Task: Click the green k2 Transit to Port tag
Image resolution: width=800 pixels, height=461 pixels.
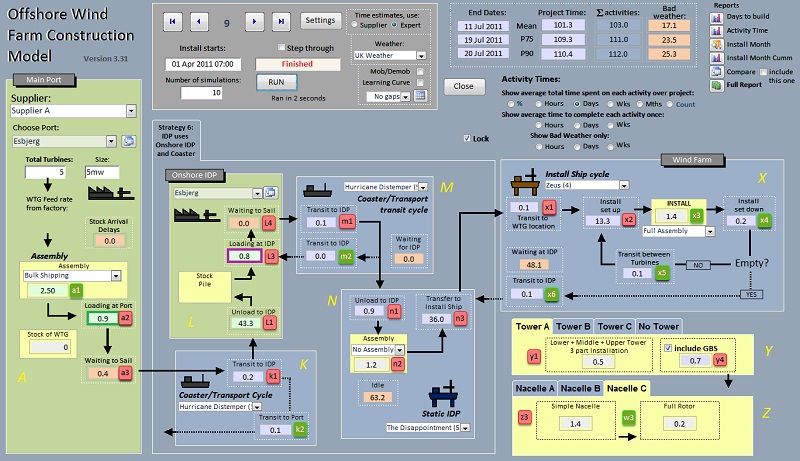Action: [x=300, y=429]
